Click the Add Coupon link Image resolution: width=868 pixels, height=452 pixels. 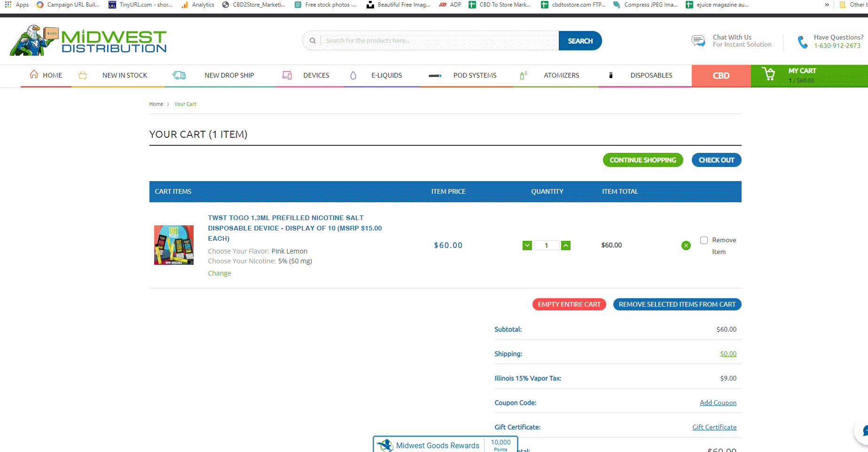coord(718,403)
